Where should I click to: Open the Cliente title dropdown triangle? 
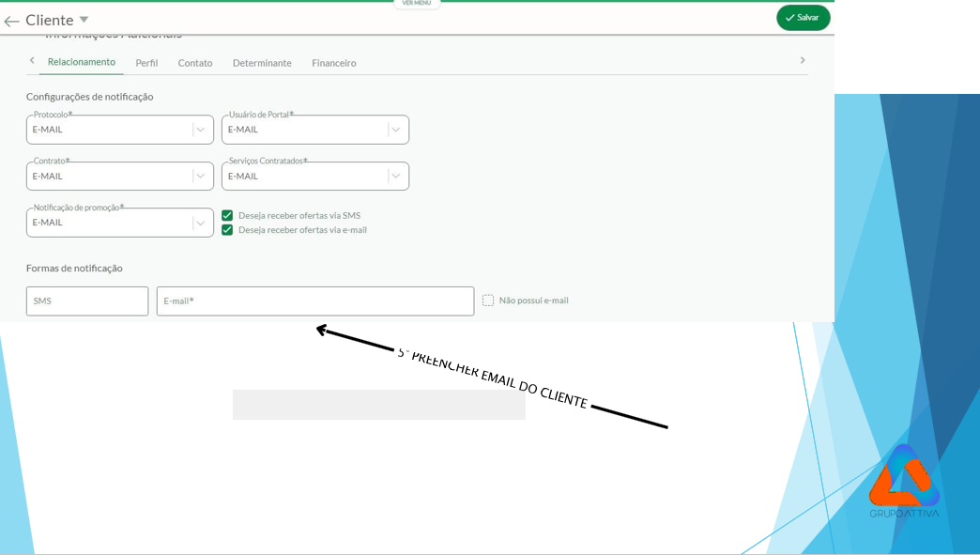click(84, 20)
